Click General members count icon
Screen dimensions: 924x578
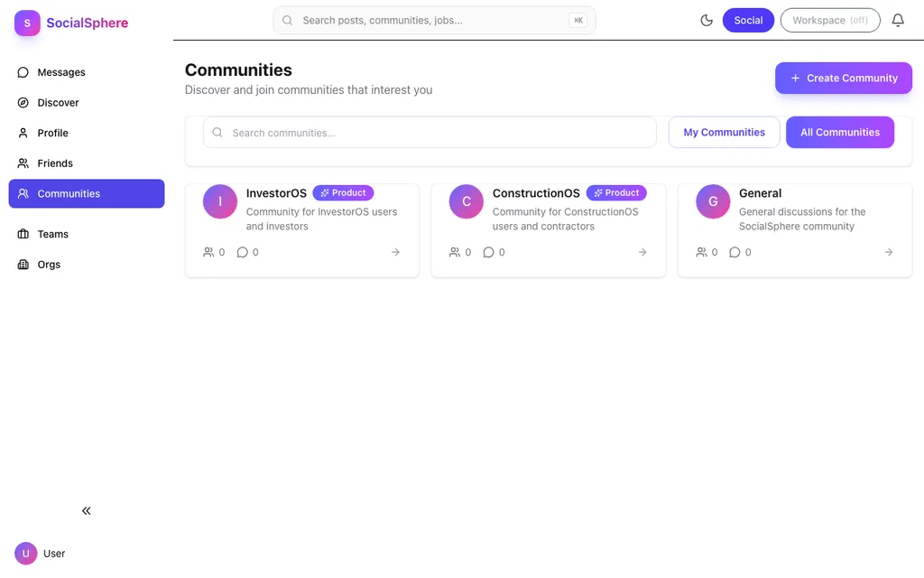tap(701, 253)
